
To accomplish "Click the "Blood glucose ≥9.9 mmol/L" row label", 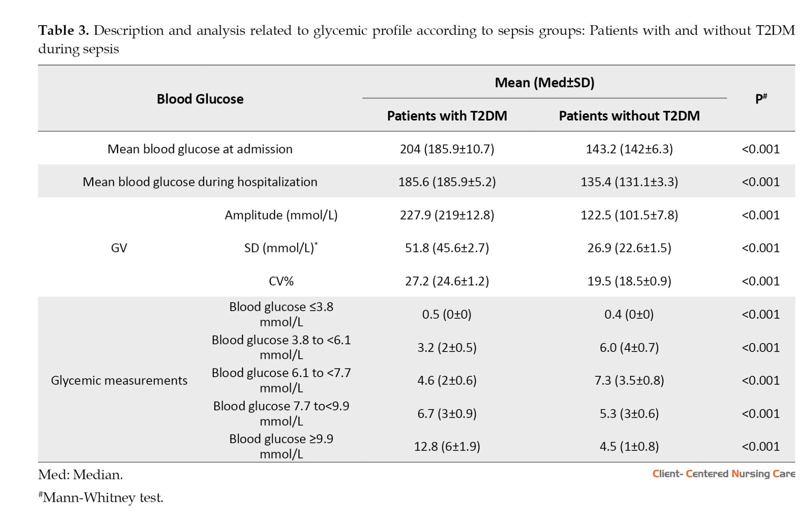I will (281, 447).
